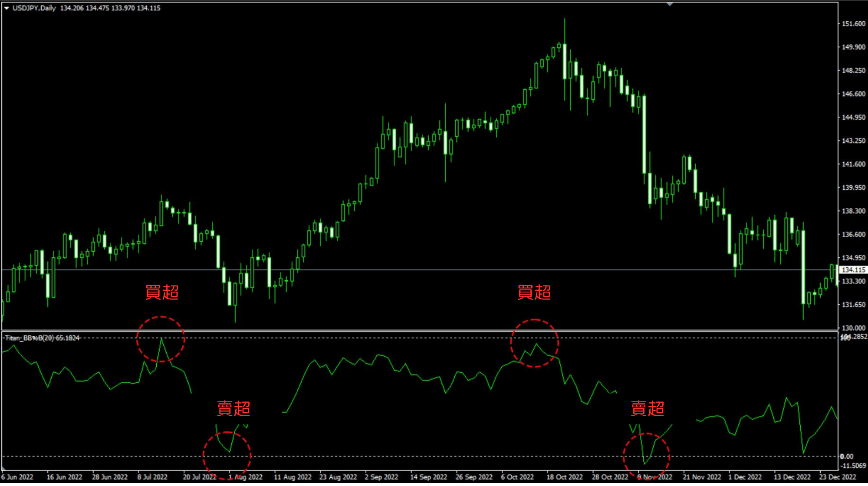Click the 23 Dec 2022 date label
The height and width of the screenshot is (486, 868).
[x=837, y=477]
